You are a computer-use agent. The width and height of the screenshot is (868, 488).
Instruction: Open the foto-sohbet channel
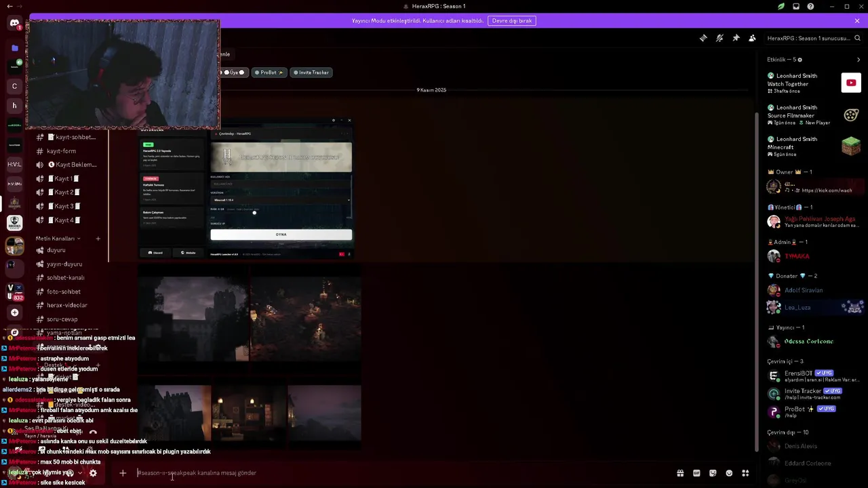[x=68, y=291]
